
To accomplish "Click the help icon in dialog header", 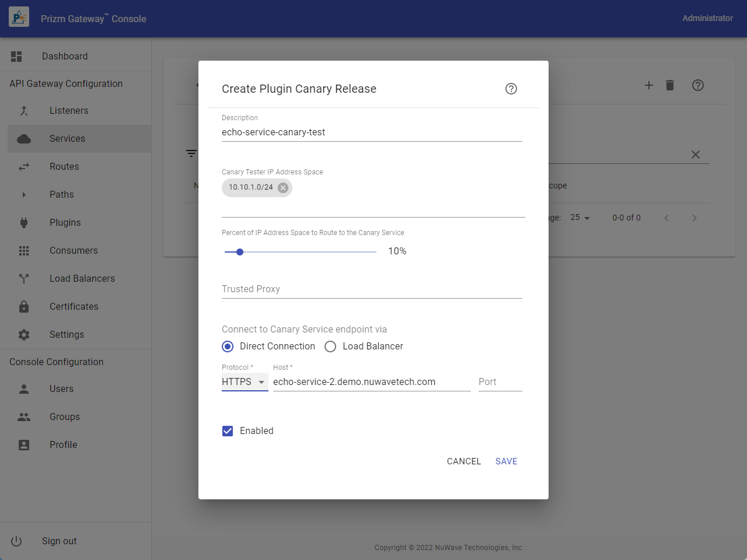I will pyautogui.click(x=511, y=89).
